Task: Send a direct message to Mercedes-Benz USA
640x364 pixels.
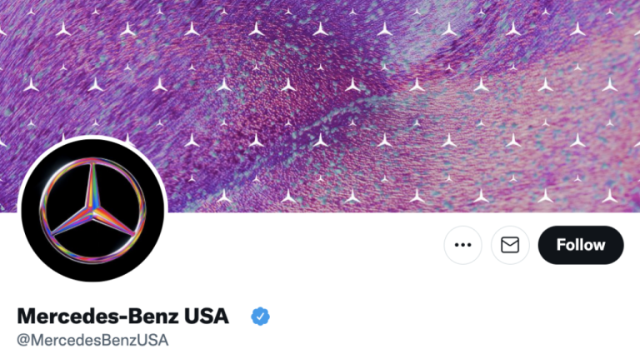Action: tap(510, 245)
